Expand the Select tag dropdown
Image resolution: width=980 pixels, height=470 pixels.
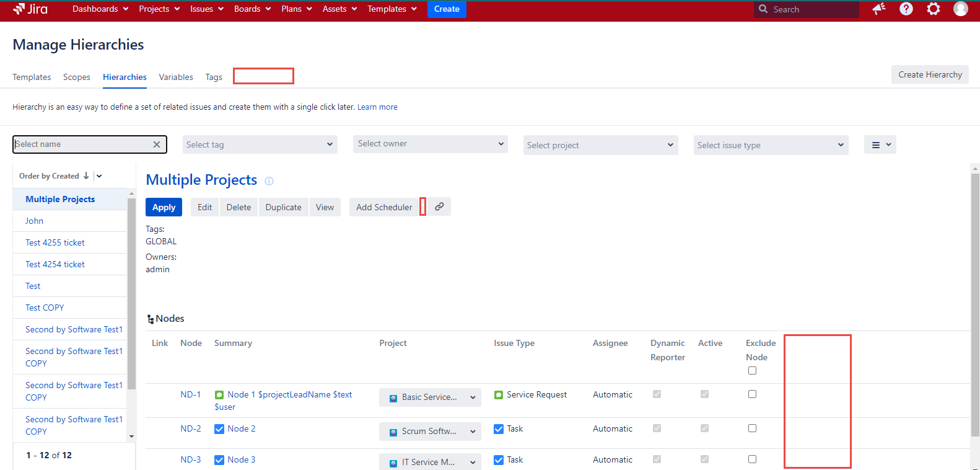pos(260,144)
